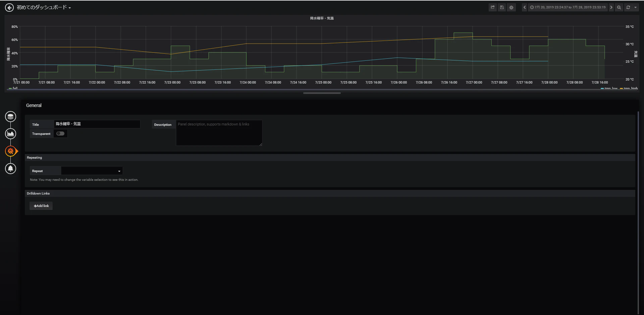
Task: Toggle the Transparent switch
Action: pyautogui.click(x=60, y=134)
